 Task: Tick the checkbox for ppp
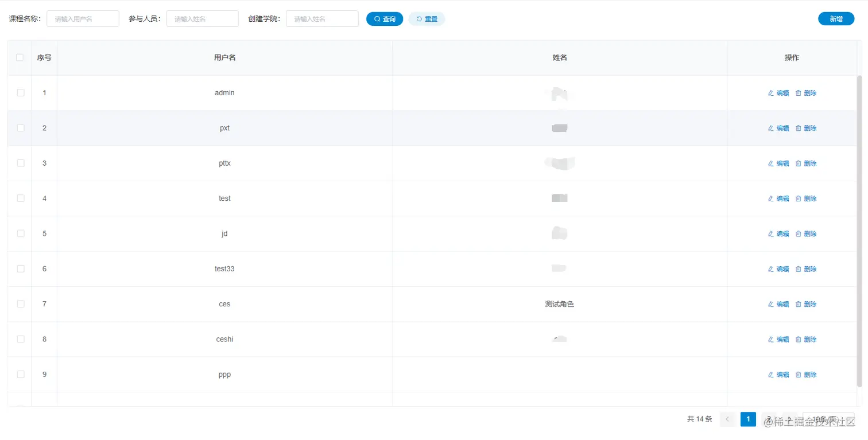coord(21,374)
